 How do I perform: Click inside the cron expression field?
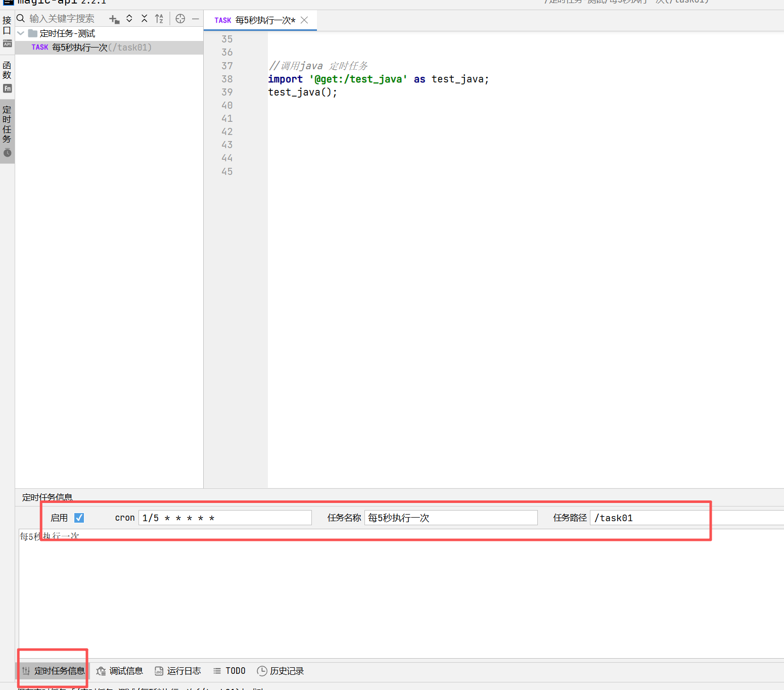point(225,518)
